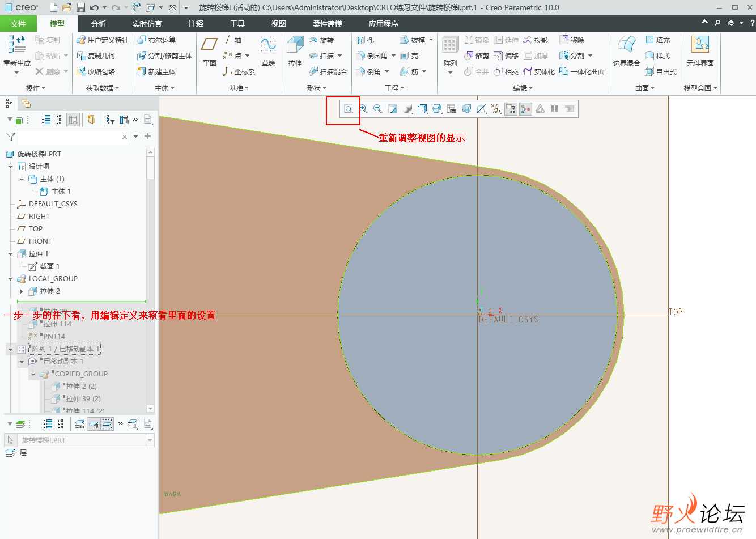Expand the Surfaces (曲面) group menu
The height and width of the screenshot is (539, 756).
point(645,88)
